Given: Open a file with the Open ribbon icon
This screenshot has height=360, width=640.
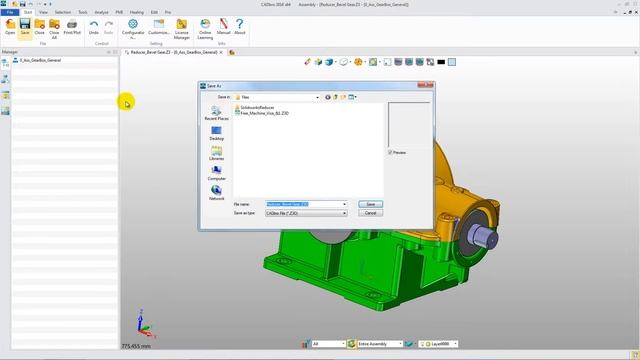Looking at the screenshot, I should [x=10, y=27].
